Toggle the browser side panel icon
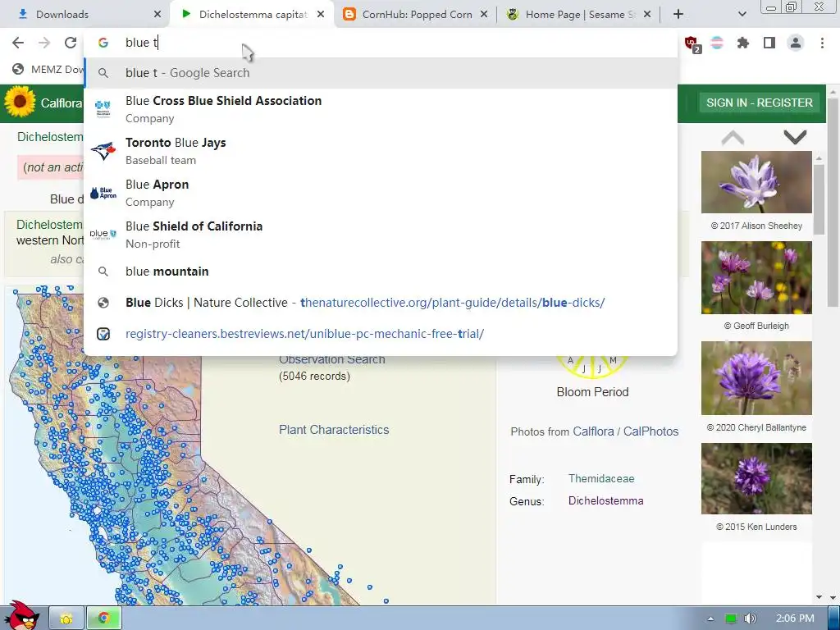Screen dimensions: 840x630 tap(769, 43)
